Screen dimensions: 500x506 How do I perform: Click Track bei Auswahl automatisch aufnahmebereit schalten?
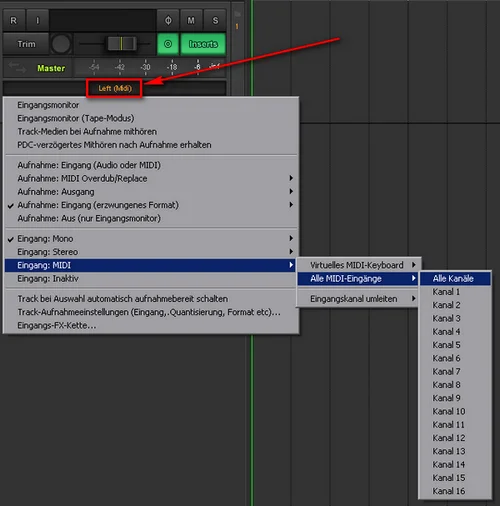(x=151, y=299)
